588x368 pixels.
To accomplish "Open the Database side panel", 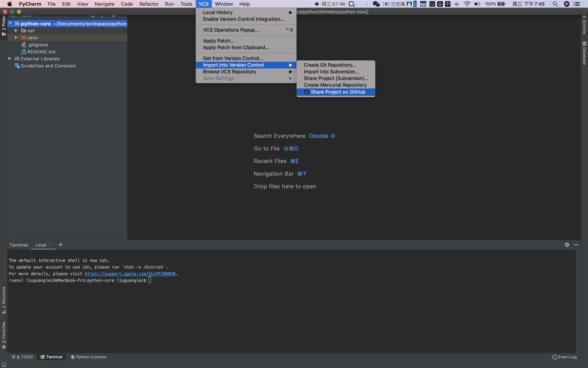I will coord(584,53).
